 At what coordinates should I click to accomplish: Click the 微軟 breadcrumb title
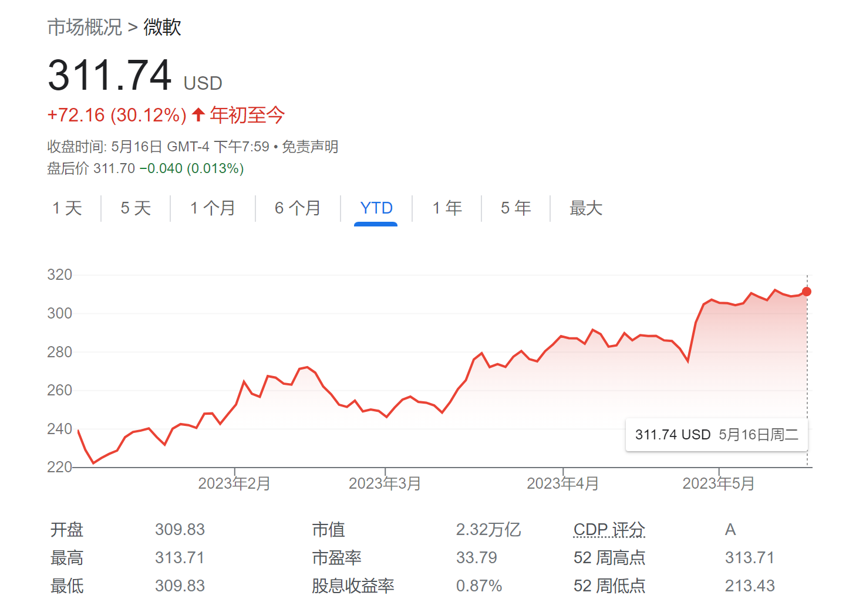pyautogui.click(x=162, y=27)
